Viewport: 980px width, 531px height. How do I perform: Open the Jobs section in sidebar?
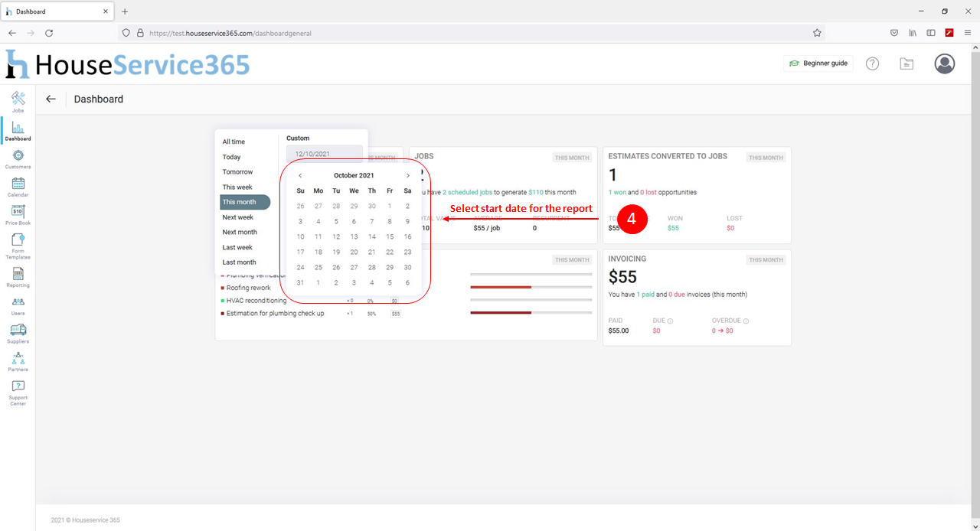pyautogui.click(x=18, y=102)
